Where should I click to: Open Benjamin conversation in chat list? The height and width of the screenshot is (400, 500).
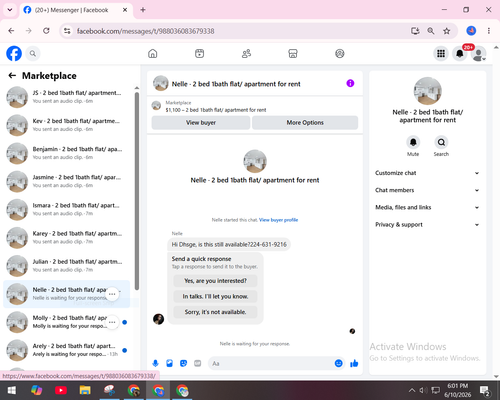[67, 153]
